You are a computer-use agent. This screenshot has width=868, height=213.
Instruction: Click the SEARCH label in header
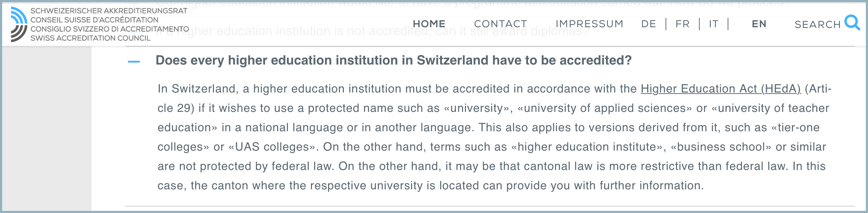point(817,25)
